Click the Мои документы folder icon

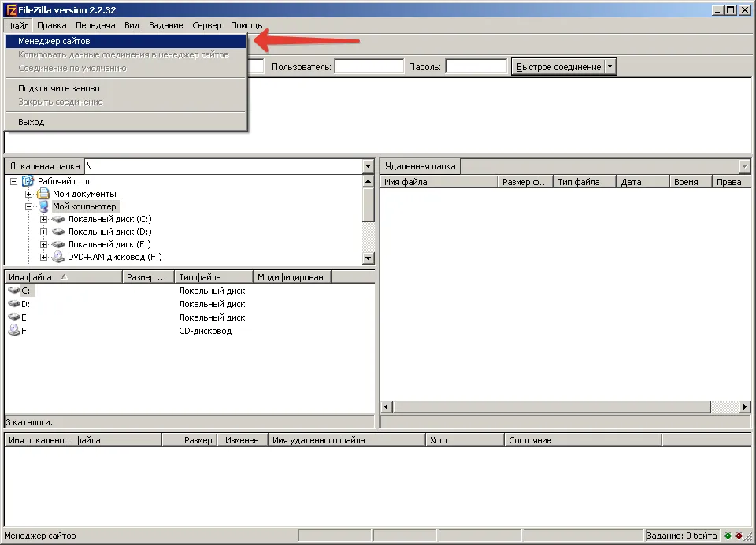click(x=43, y=194)
